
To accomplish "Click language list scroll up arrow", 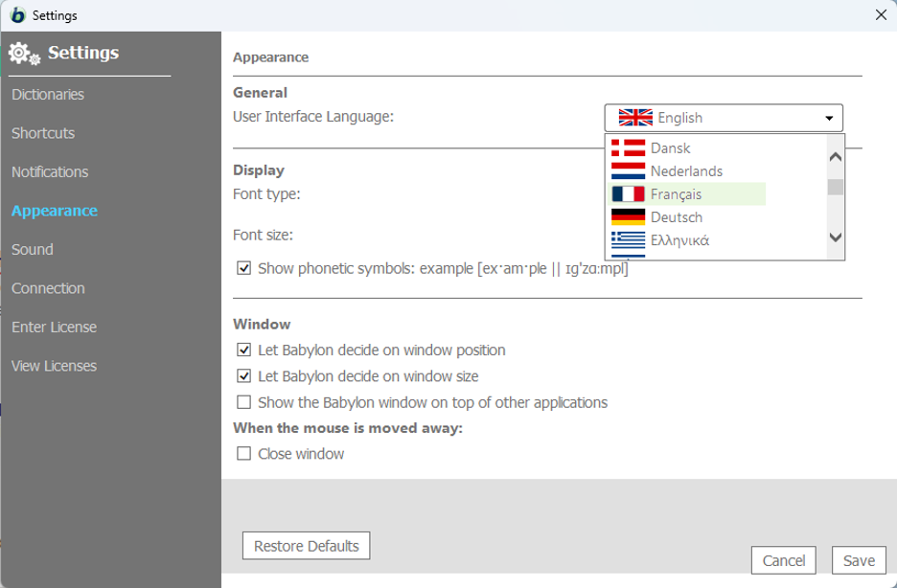I will 836,156.
